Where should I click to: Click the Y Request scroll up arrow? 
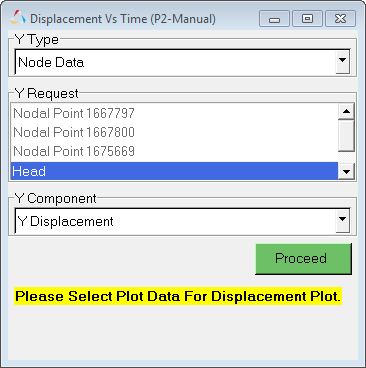coord(346,111)
